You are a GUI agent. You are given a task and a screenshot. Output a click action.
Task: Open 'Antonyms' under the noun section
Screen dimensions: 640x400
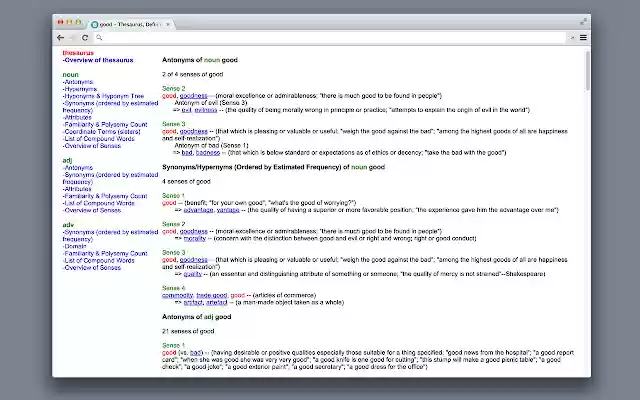78,82
